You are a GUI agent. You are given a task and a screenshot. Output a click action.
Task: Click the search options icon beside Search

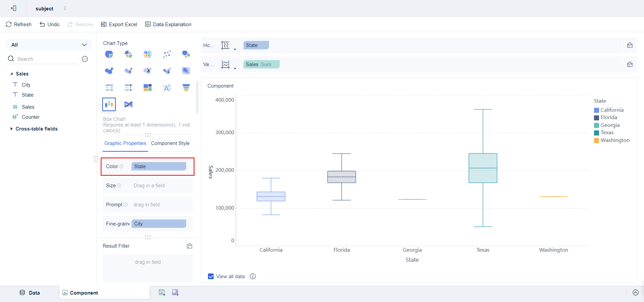[85, 59]
